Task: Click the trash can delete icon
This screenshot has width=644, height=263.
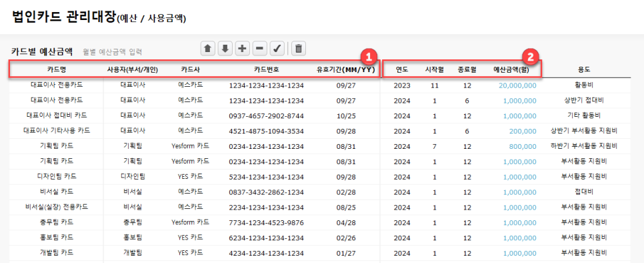Action: click(x=299, y=49)
